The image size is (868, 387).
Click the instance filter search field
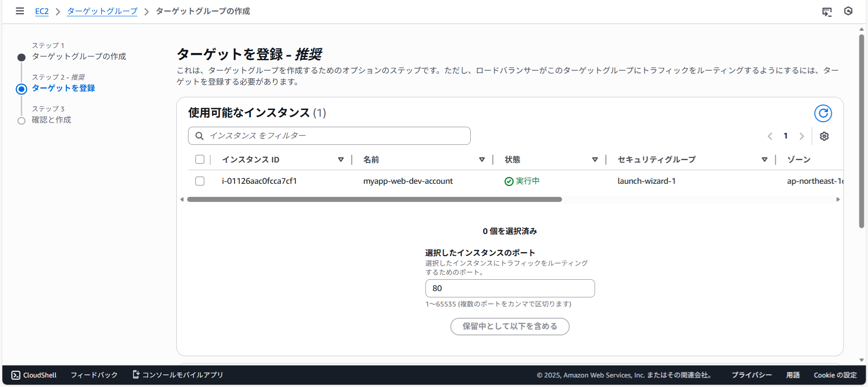pos(329,136)
